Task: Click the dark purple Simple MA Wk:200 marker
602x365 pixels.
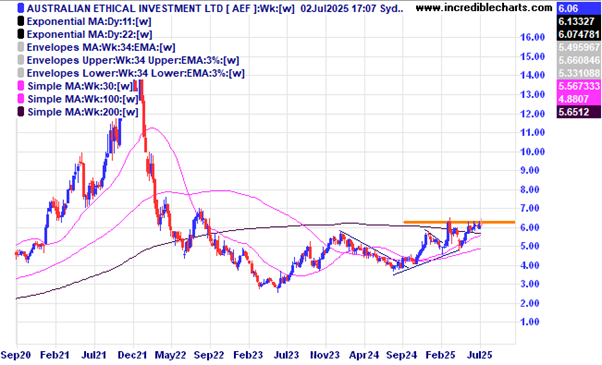Action: (x=21, y=112)
